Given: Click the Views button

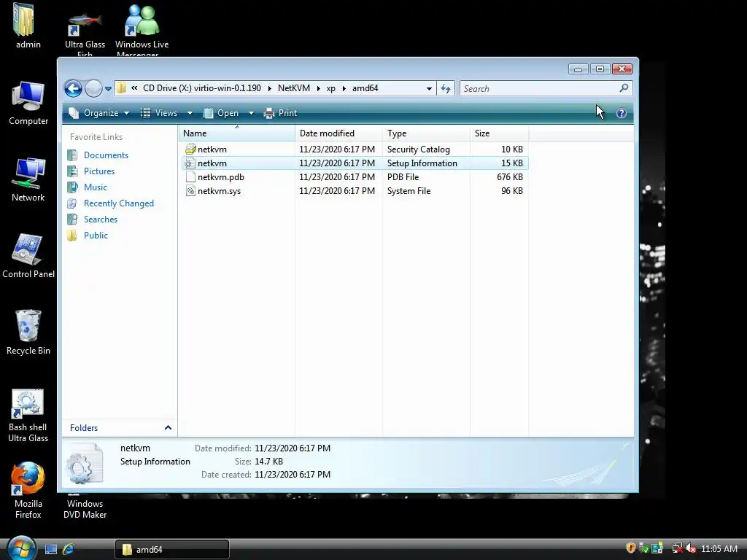Looking at the screenshot, I should [160, 113].
